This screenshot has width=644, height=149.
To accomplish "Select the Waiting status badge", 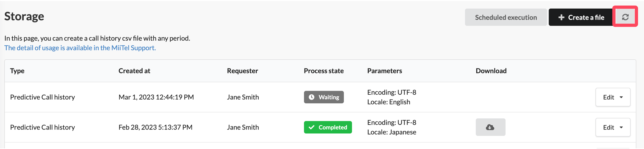I will [324, 97].
